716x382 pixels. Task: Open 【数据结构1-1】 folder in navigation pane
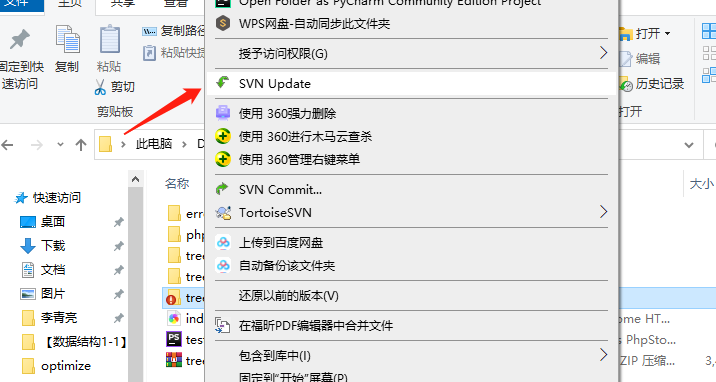pyautogui.click(x=74, y=341)
